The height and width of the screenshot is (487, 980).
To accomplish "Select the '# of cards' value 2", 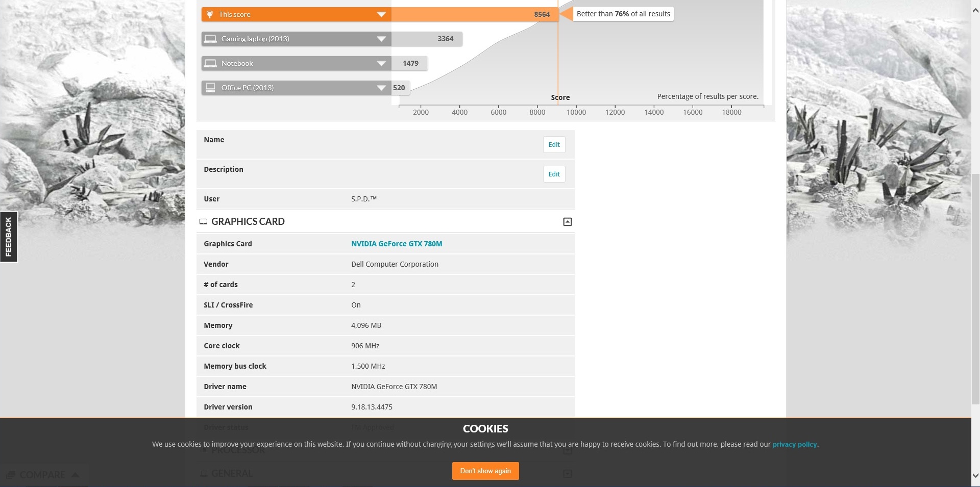I will pyautogui.click(x=353, y=285).
